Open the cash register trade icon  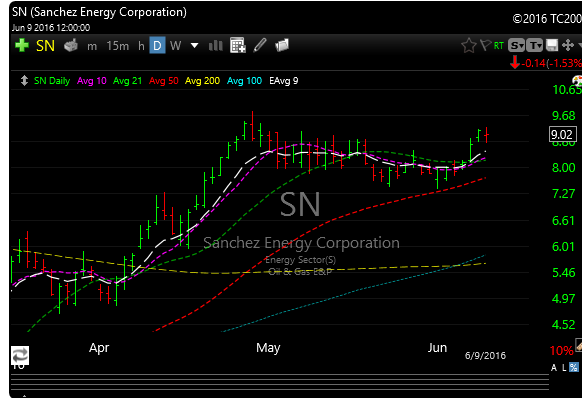tap(71, 45)
